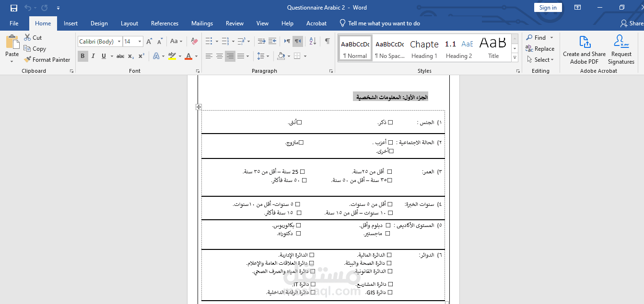644x304 pixels.
Task: Save the document with the floppy icon
Action: pyautogui.click(x=14, y=8)
